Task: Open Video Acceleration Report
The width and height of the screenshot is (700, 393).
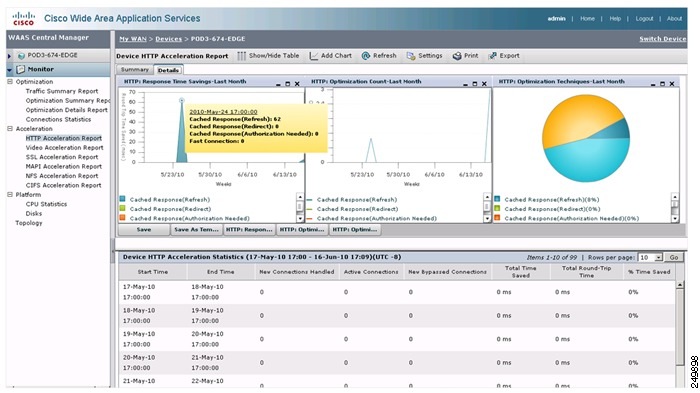Action: click(64, 147)
